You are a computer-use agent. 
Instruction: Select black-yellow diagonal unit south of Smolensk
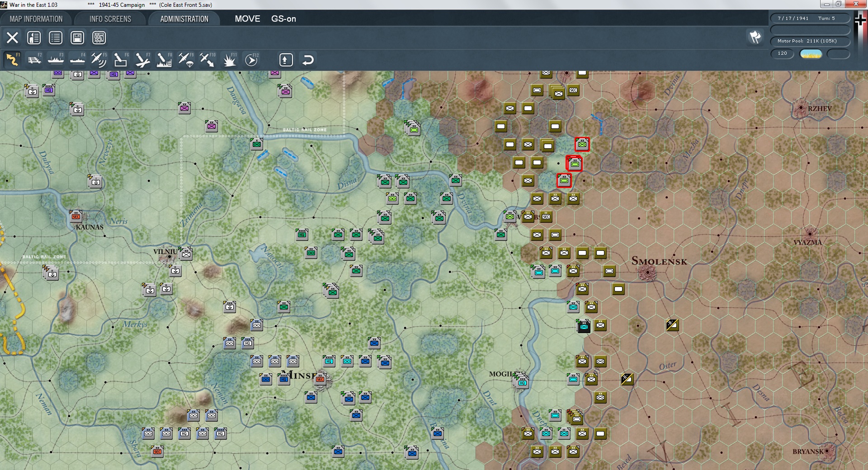(x=672, y=324)
